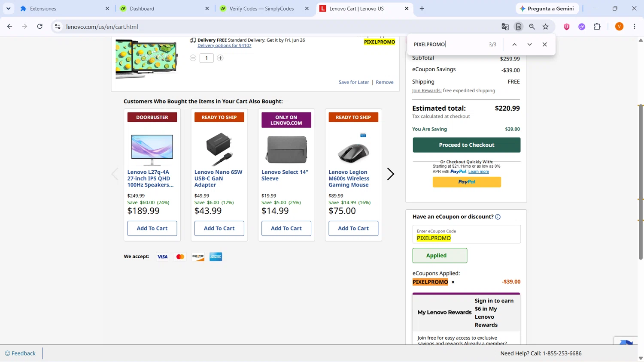Click the find-in-page toolbar icon
The image size is (644, 362).
coord(519,27)
